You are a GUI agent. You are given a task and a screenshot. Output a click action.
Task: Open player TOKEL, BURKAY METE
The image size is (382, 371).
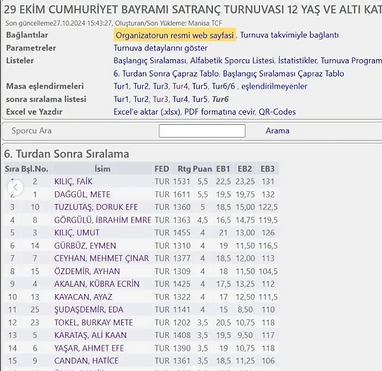coord(94,323)
